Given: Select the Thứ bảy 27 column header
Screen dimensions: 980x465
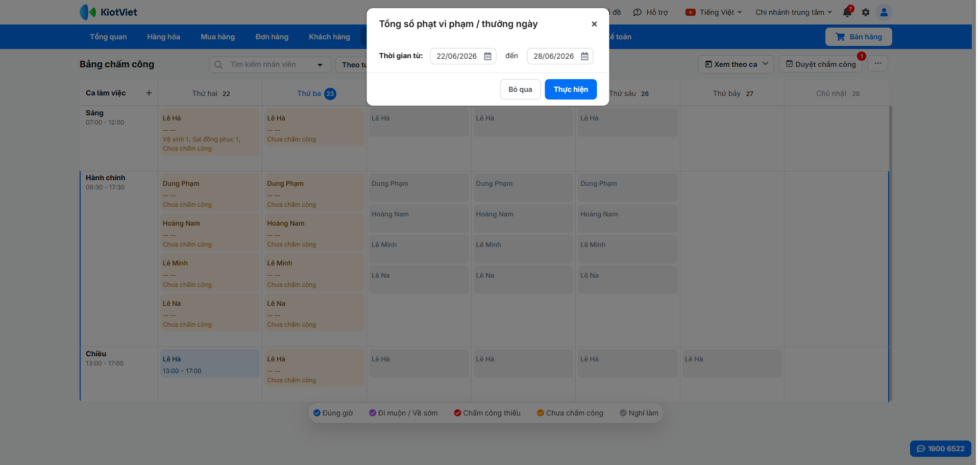Looking at the screenshot, I should 733,93.
